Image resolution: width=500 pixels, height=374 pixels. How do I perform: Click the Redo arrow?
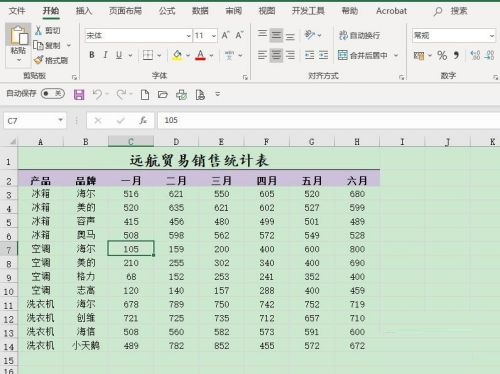pyautogui.click(x=121, y=95)
